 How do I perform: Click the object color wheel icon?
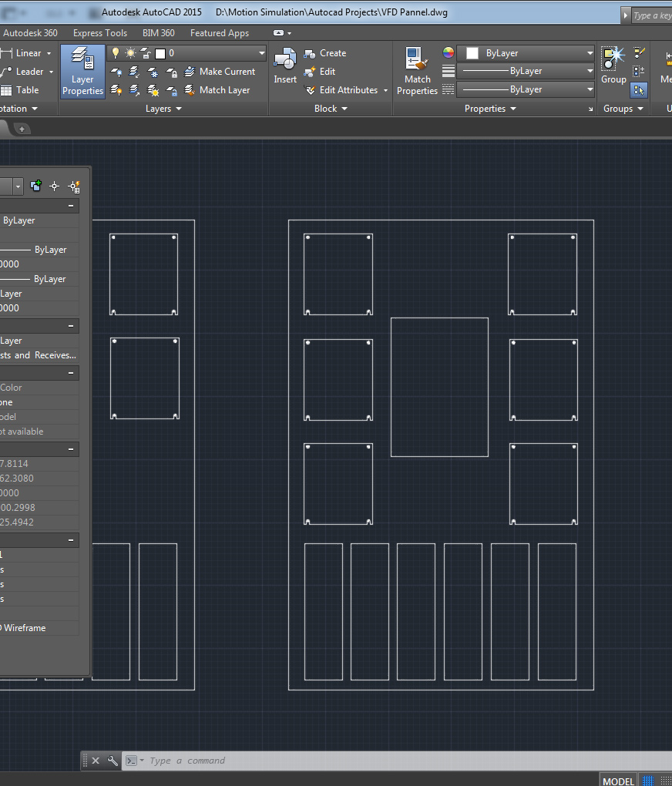[x=449, y=52]
